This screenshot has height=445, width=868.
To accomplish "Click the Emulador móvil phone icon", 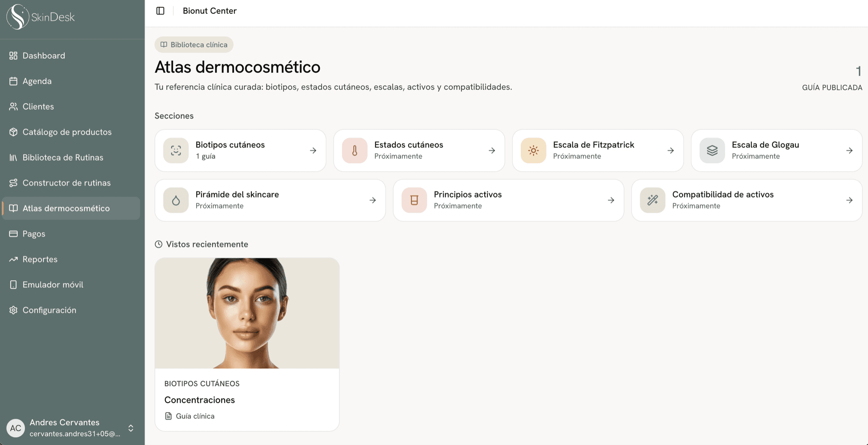I will coord(13,285).
